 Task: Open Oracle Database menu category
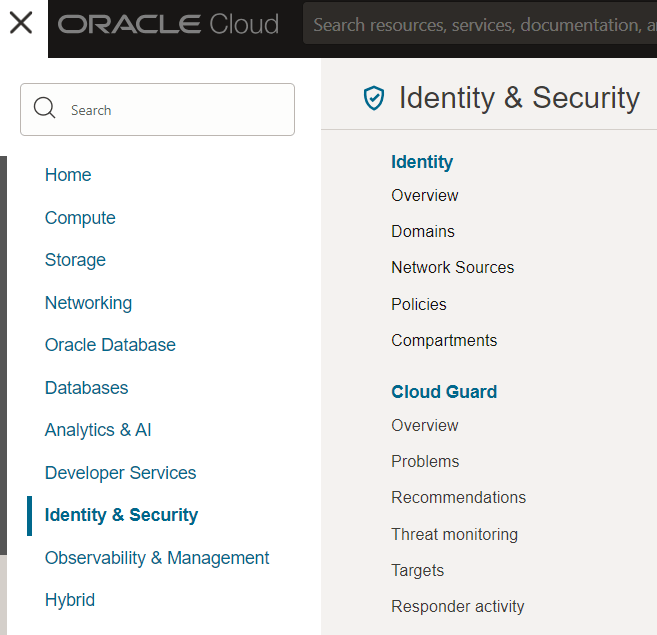coord(110,345)
